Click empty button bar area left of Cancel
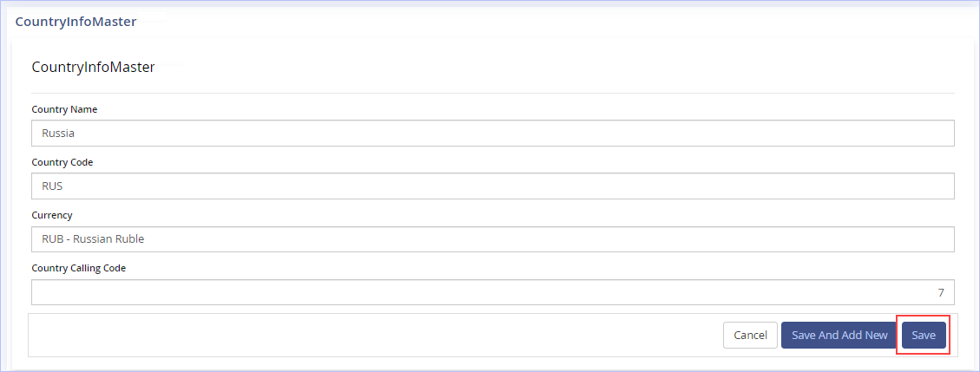This screenshot has height=372, width=980. (375, 336)
